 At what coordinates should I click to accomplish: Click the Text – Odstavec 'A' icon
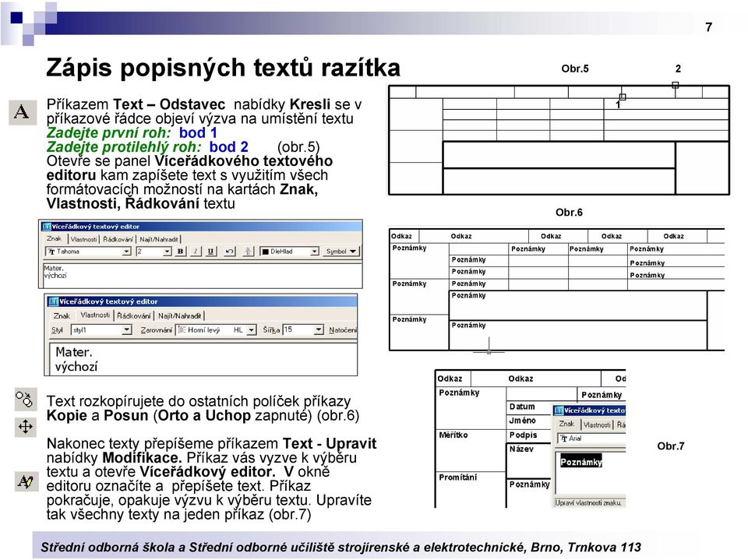(23, 113)
